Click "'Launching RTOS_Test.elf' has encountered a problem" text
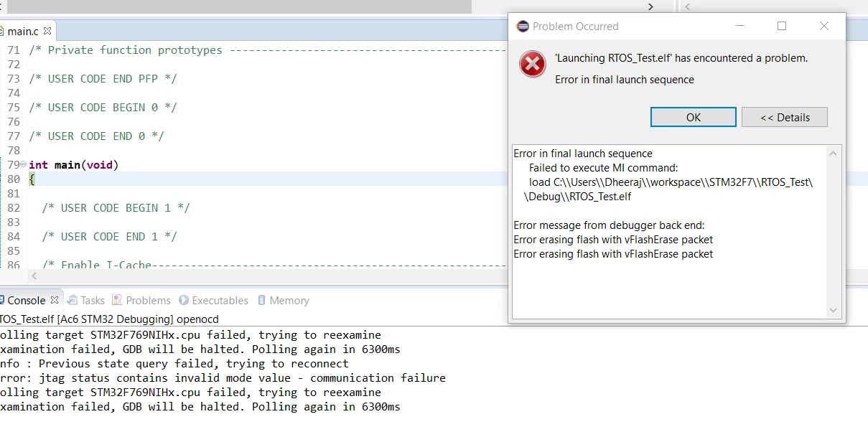Viewport: 868px width, 432px height. click(x=681, y=58)
